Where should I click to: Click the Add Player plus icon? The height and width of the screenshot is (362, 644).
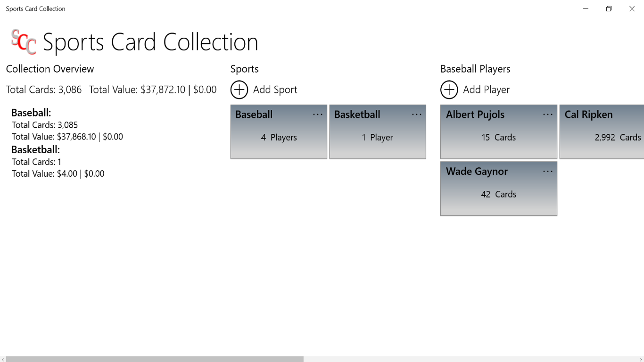tap(449, 90)
